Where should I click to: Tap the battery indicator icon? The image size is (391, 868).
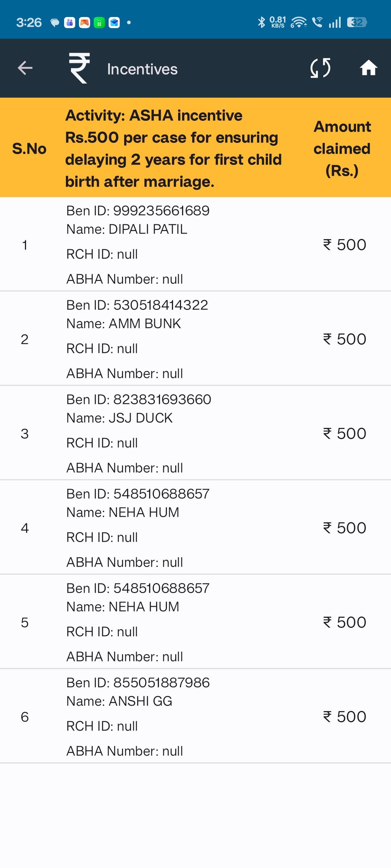[357, 22]
